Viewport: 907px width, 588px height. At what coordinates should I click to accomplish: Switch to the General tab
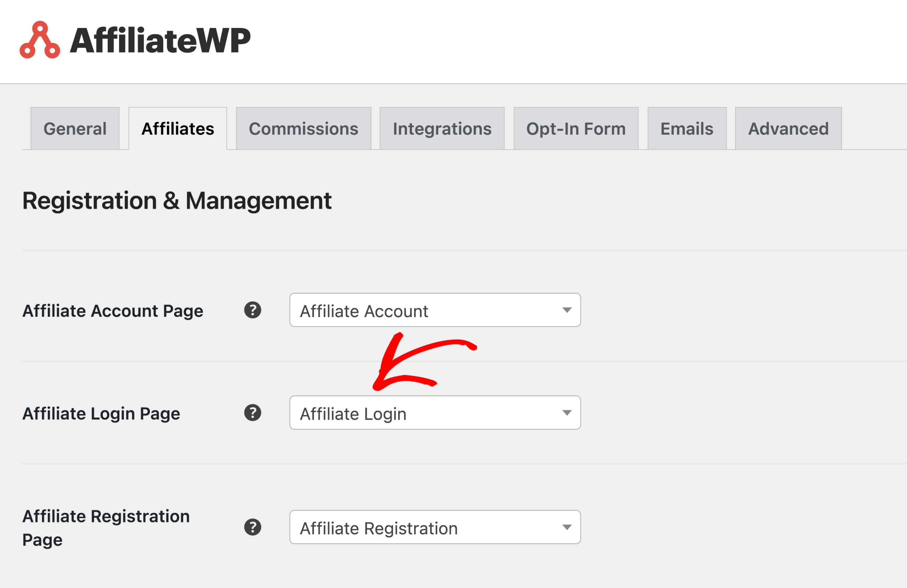click(75, 129)
